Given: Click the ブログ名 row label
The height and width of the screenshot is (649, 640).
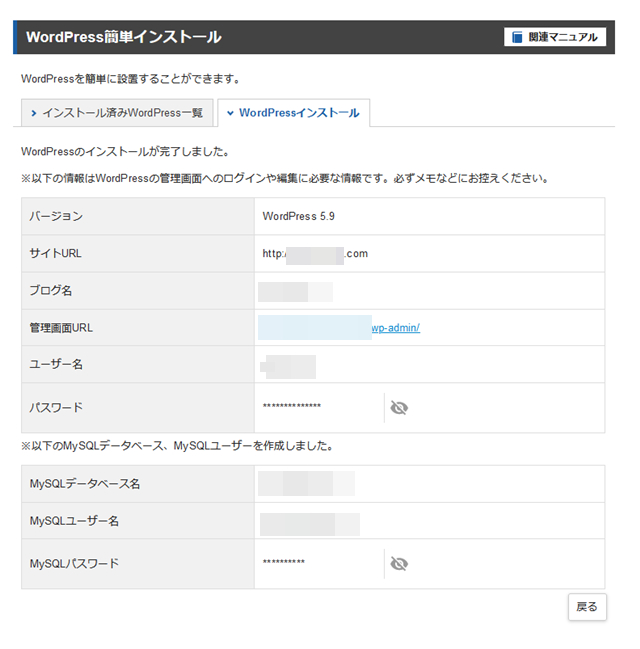Looking at the screenshot, I should [x=51, y=291].
